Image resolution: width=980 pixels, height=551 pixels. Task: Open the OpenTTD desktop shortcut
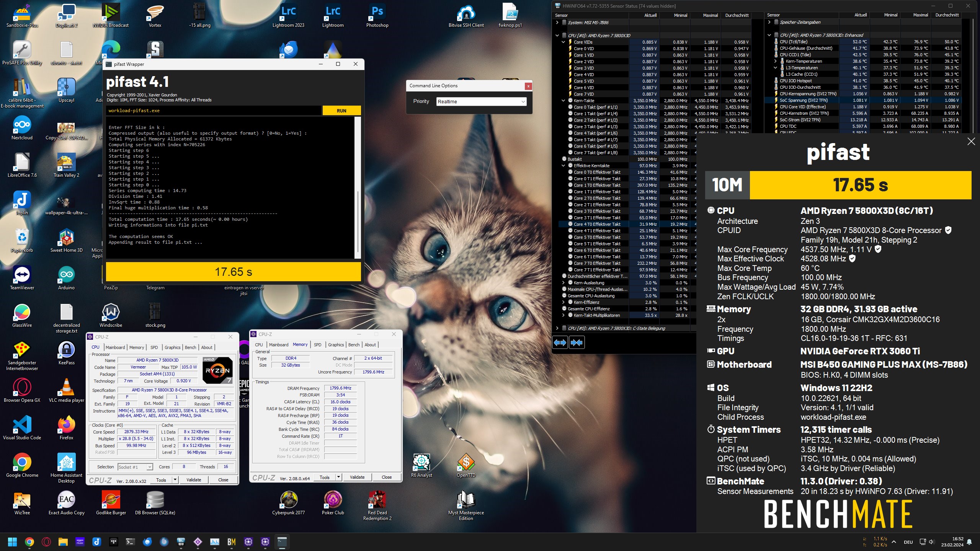[466, 466]
